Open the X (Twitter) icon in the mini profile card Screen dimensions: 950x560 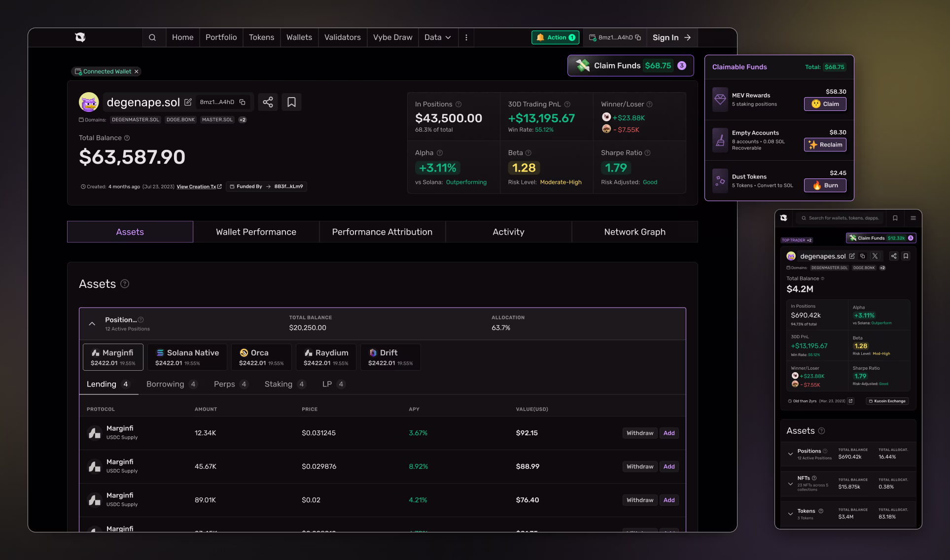tap(875, 256)
